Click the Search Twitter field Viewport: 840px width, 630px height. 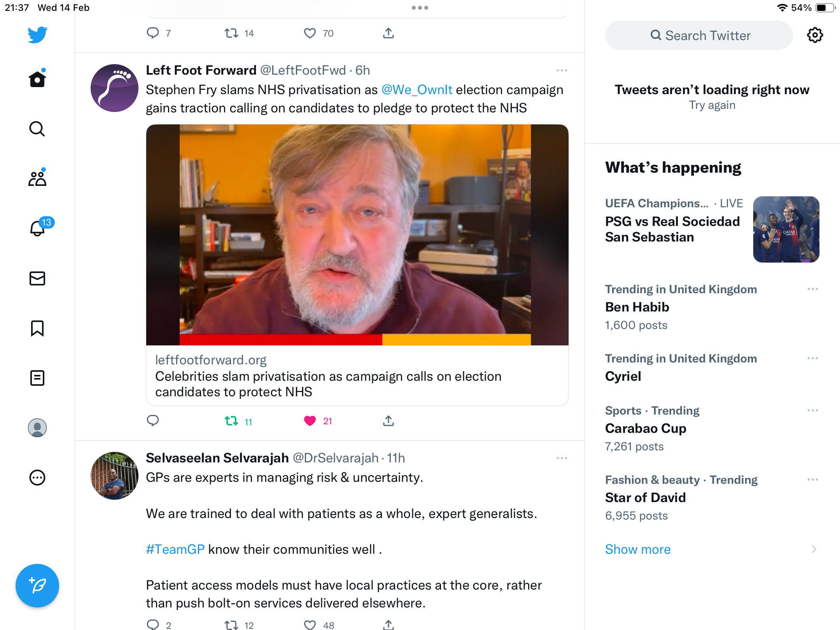(x=699, y=35)
